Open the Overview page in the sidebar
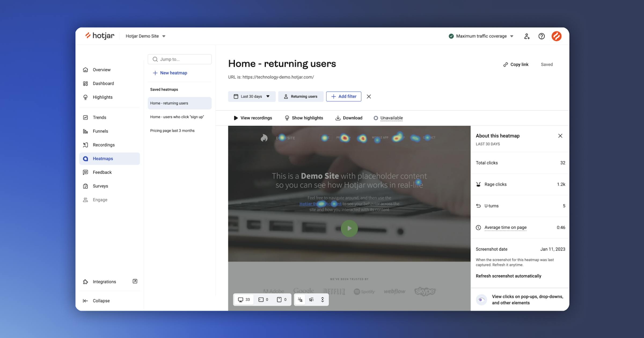Screen dimensions: 644x338 109,70
